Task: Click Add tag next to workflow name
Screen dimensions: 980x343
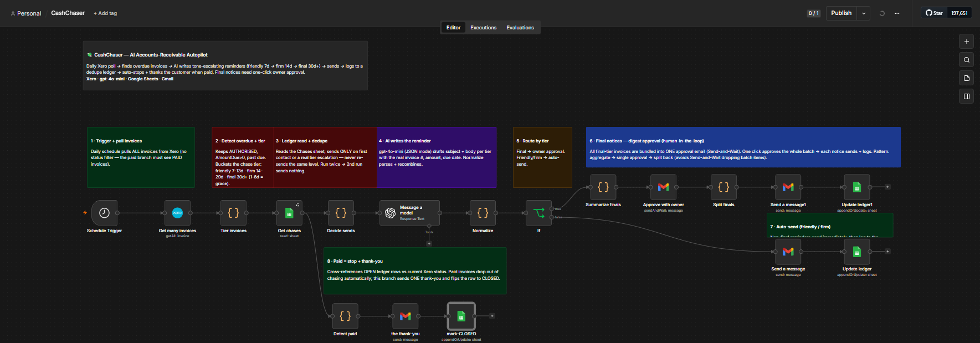Action: click(105, 13)
